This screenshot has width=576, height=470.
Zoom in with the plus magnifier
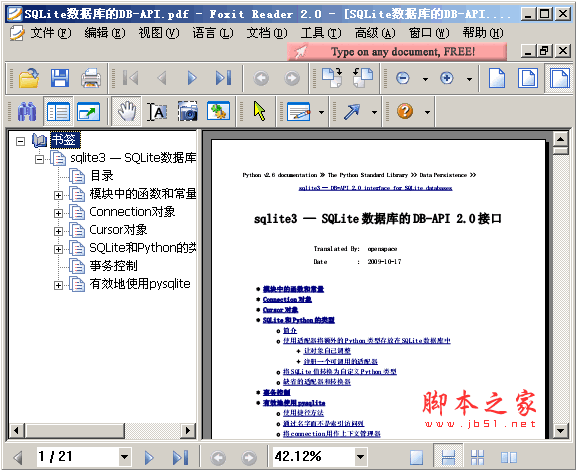447,78
